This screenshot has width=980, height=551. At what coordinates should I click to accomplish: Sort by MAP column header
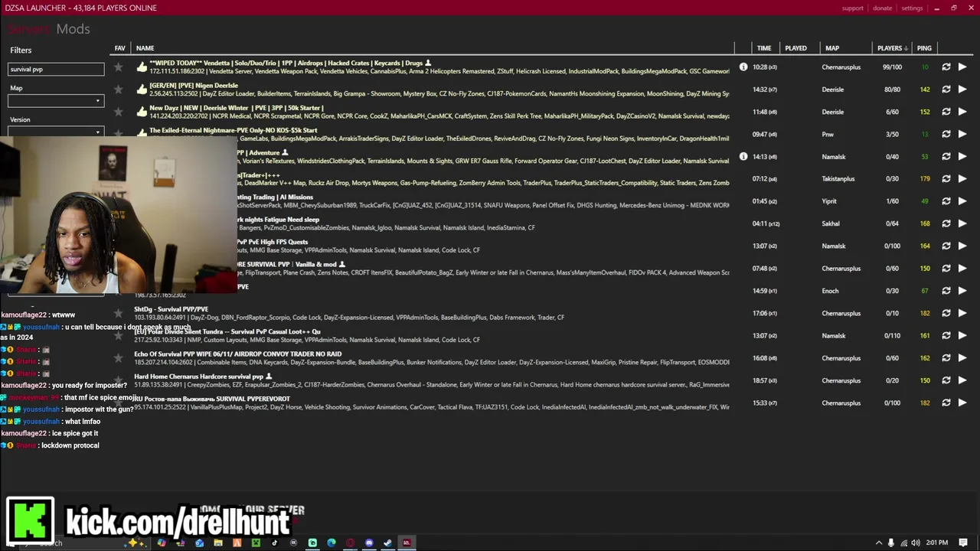coord(832,48)
